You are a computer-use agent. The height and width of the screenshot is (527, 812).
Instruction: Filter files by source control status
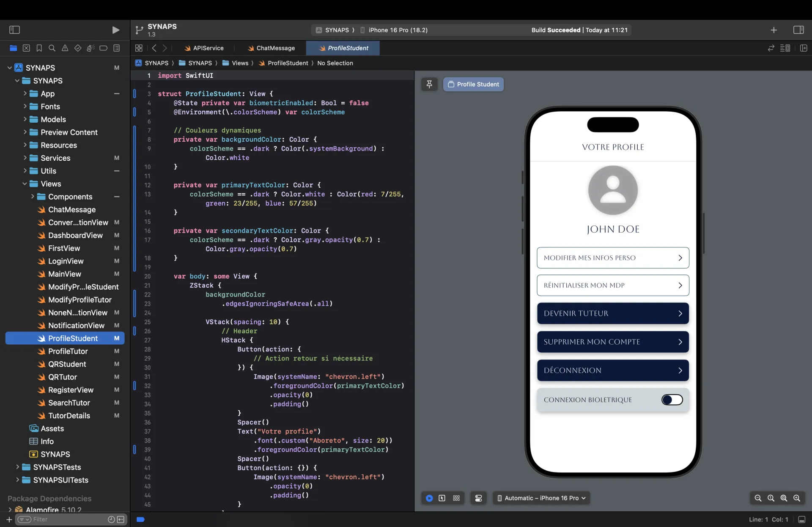[x=121, y=520]
